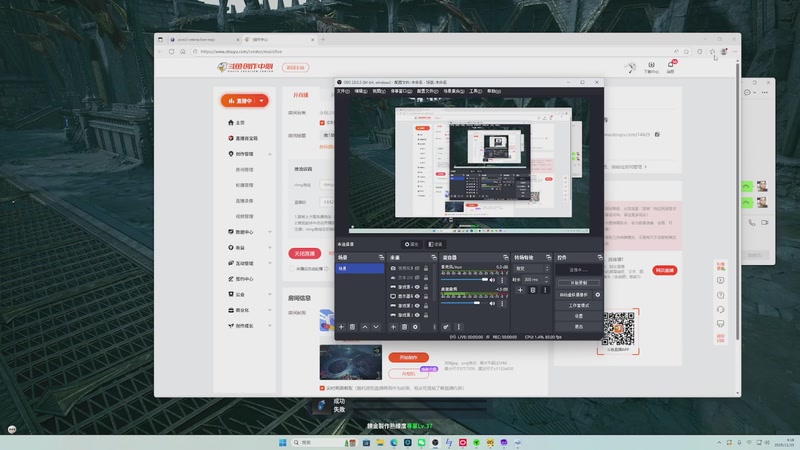
Task: Remove selected scene with Scenes dock trash icon
Action: 353,327
